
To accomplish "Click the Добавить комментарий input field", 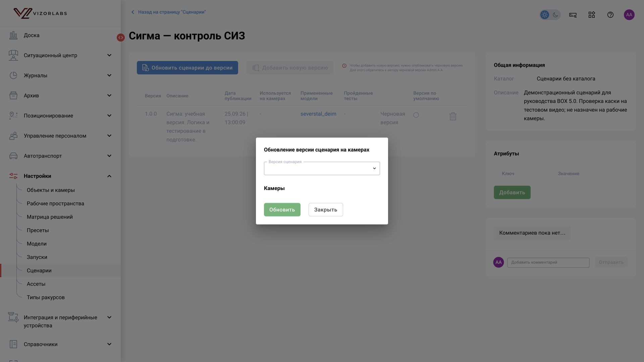I will tap(548, 262).
